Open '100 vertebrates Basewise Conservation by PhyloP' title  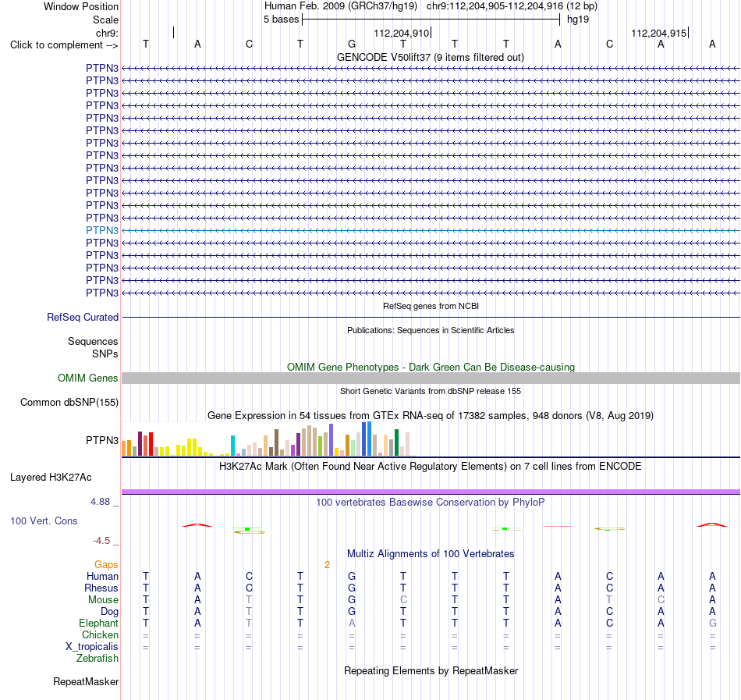430,502
